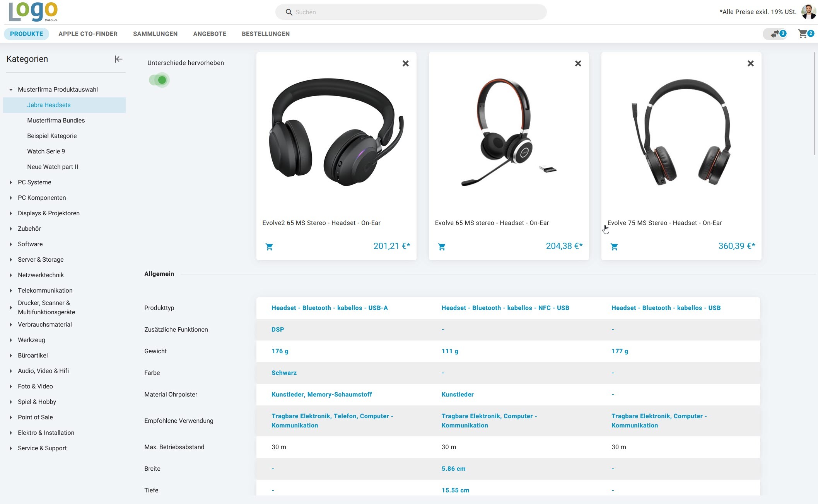Open Evolve 75 MS Stereo product title
Viewport: 818px width, 504px height.
[x=664, y=223]
